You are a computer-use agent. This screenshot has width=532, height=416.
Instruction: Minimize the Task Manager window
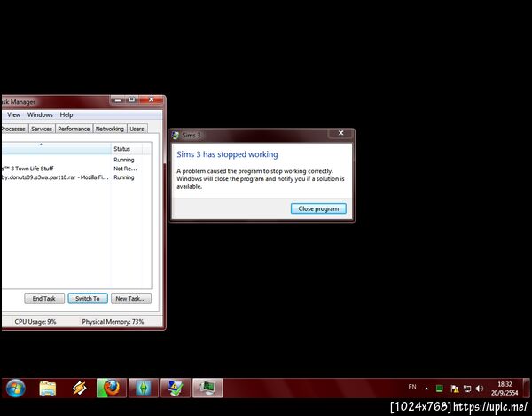[118, 99]
